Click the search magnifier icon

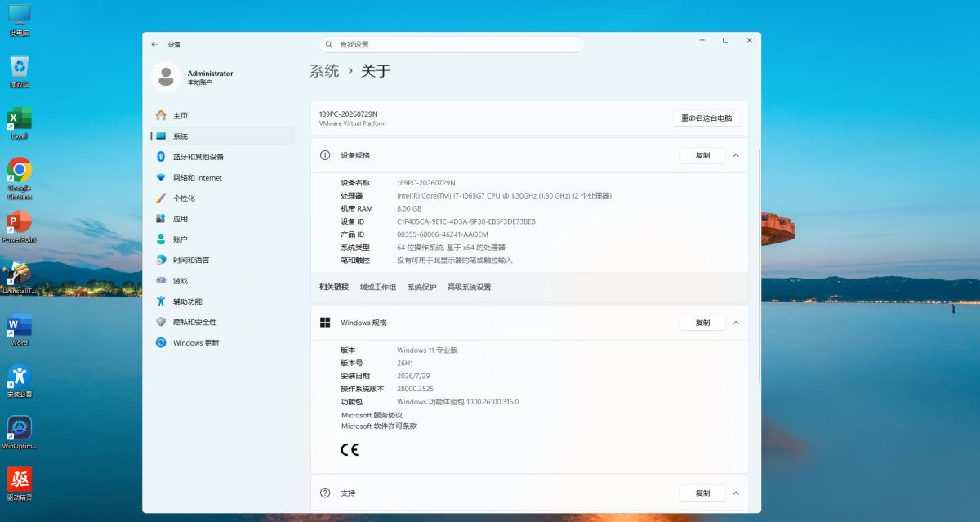tap(329, 44)
